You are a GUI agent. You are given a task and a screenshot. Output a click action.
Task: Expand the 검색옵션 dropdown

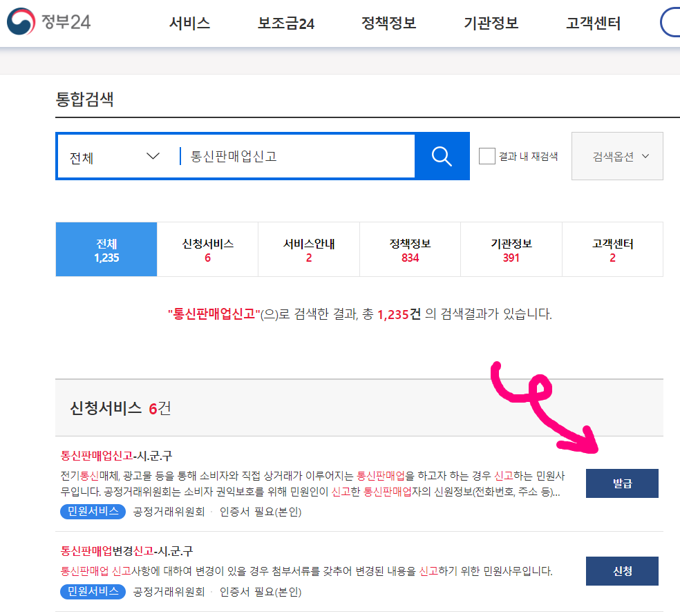[617, 156]
